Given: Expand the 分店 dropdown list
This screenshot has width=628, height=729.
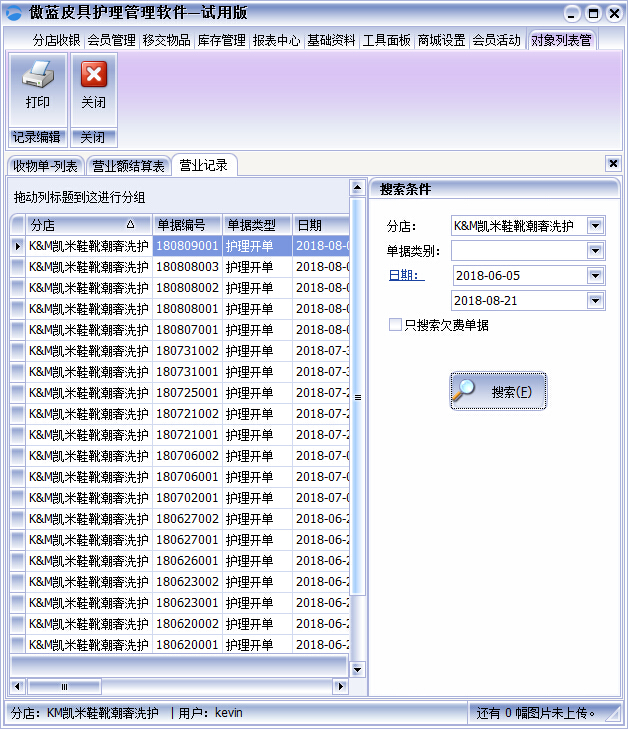Looking at the screenshot, I should pyautogui.click(x=596, y=225).
